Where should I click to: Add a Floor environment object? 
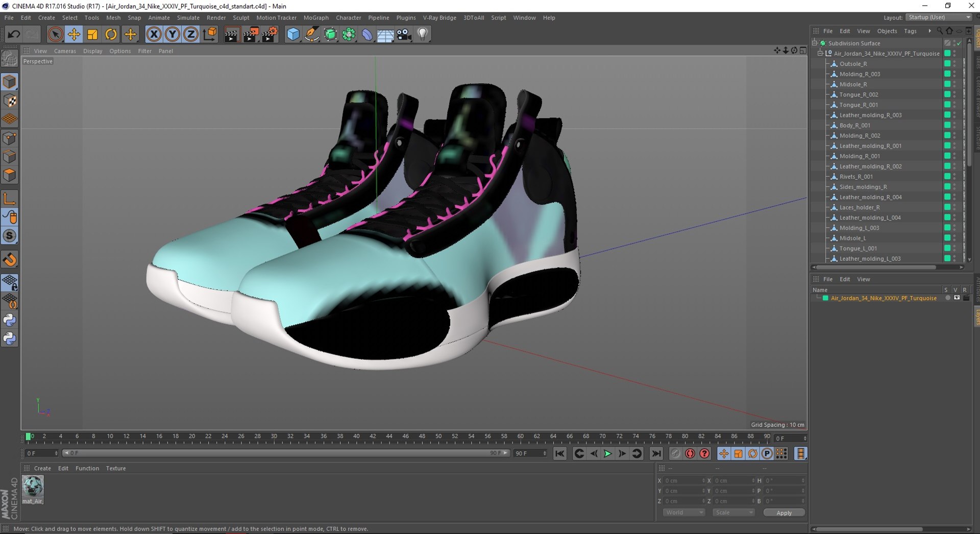tap(385, 34)
